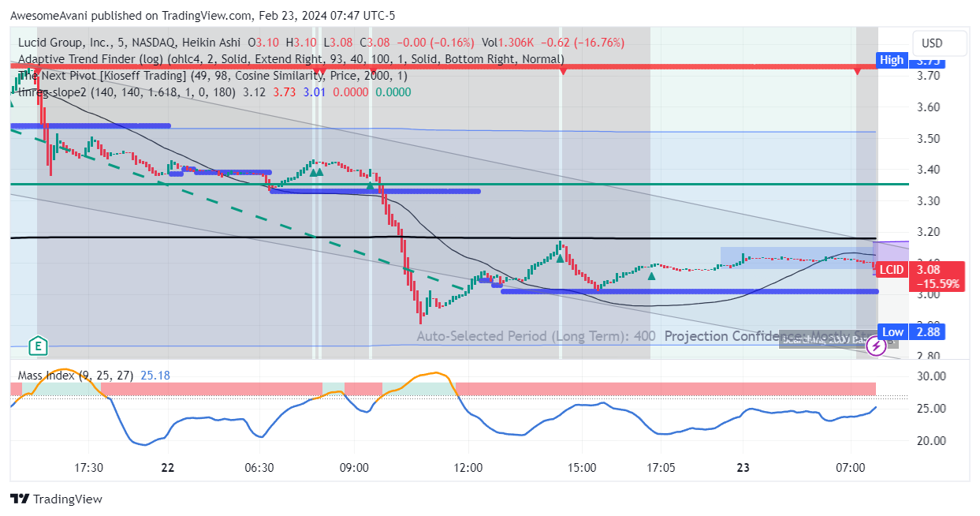Click the 3.20 price axis label

(927, 231)
